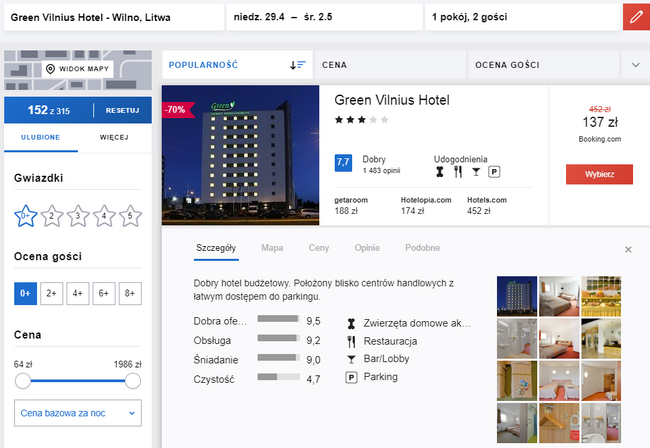Open the Szczegóły tab
The height and width of the screenshot is (448, 650).
[x=216, y=248]
